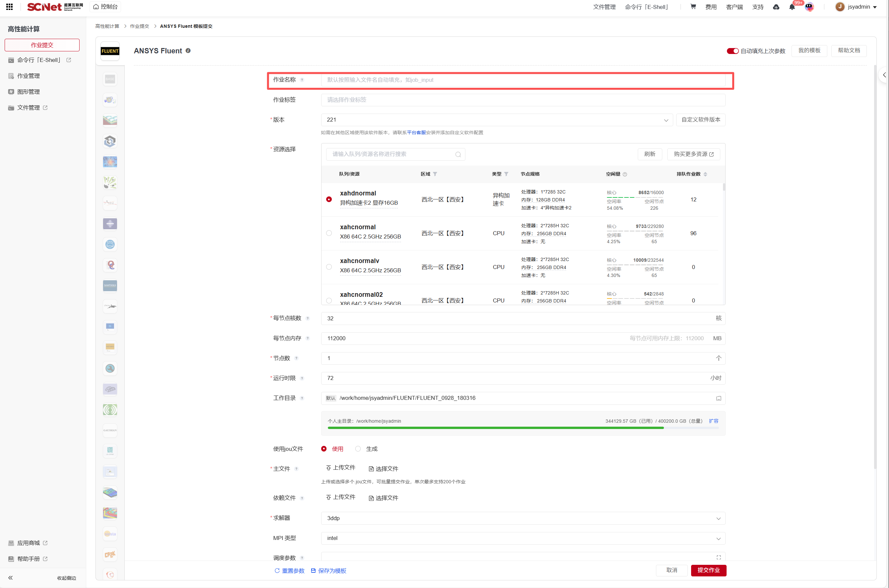Click the ANSYS Fluent info icon
The image size is (889, 588).
188,51
